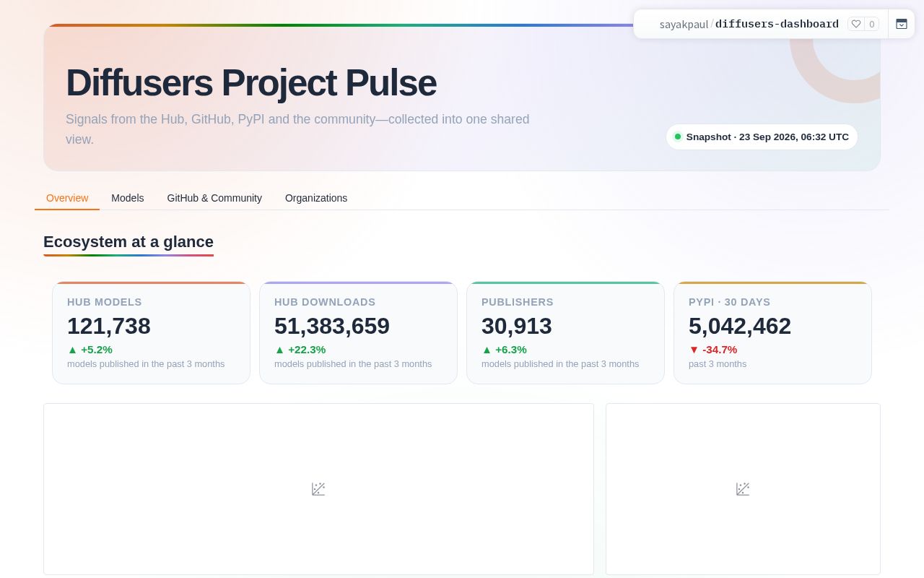924x578 pixels.
Task: Click the Snapshot 23 Sep 2026 timestamp badge
Action: coord(762,137)
